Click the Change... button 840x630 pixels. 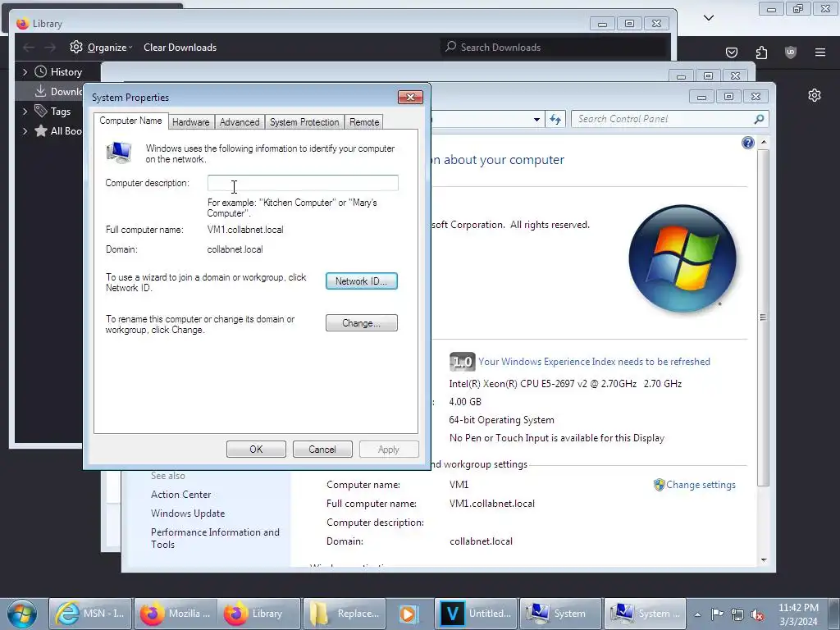362,323
